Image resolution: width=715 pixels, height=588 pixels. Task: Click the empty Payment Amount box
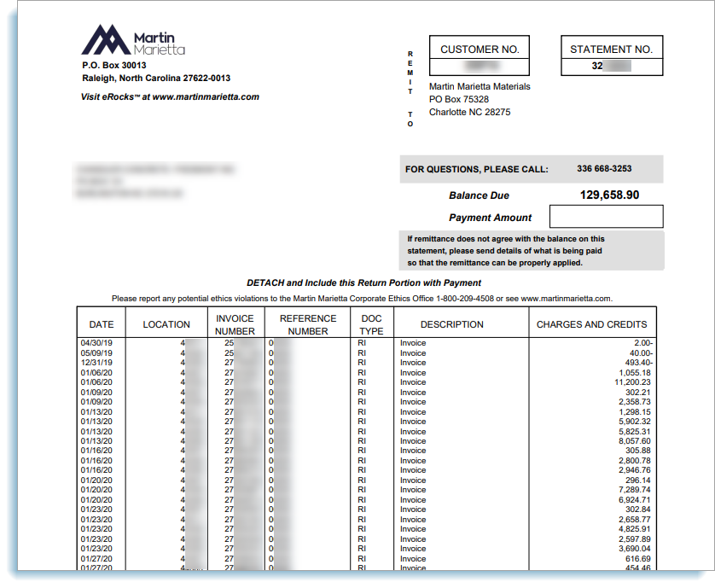coord(606,217)
